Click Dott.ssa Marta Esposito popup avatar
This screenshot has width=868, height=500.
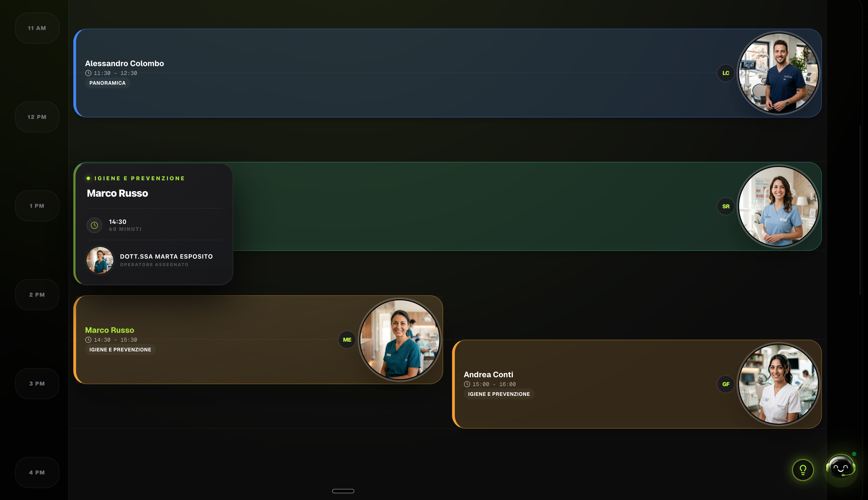point(100,260)
